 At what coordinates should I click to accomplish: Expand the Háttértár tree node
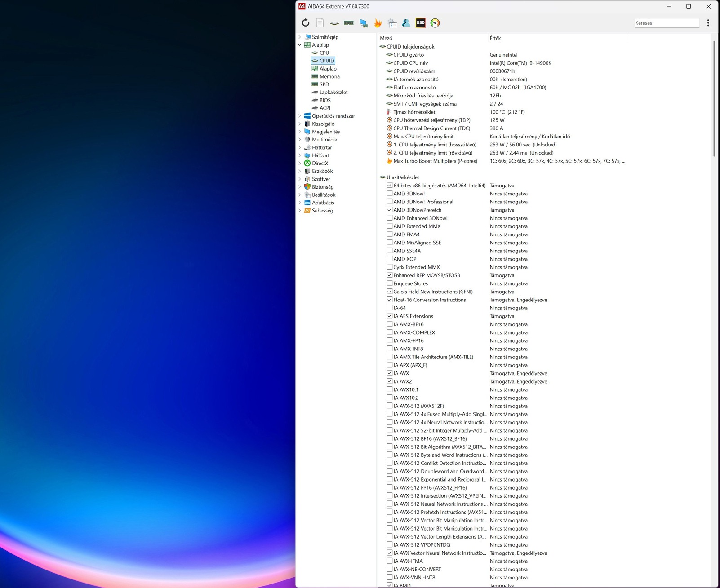coord(300,147)
